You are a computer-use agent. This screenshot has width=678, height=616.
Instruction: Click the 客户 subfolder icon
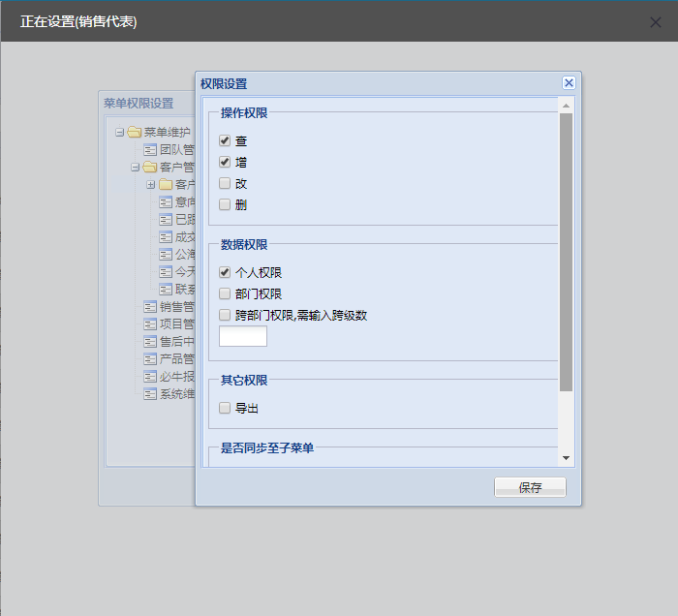click(x=166, y=184)
